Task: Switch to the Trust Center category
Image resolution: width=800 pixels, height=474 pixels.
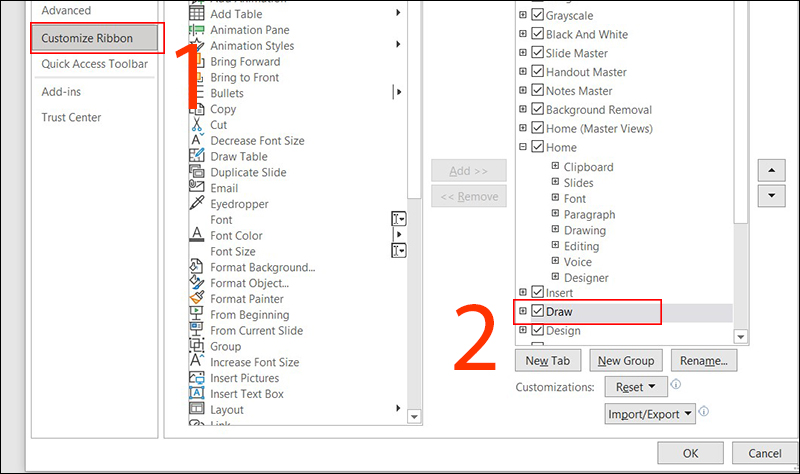Action: (x=71, y=117)
